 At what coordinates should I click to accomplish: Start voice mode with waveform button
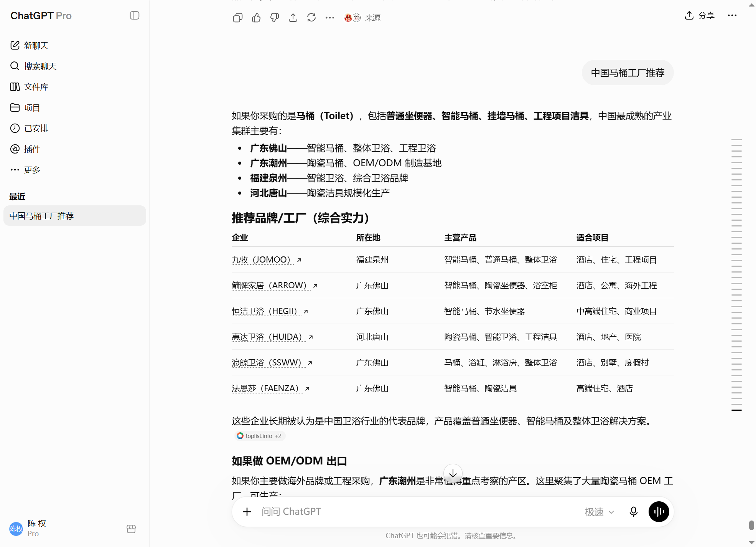659,512
